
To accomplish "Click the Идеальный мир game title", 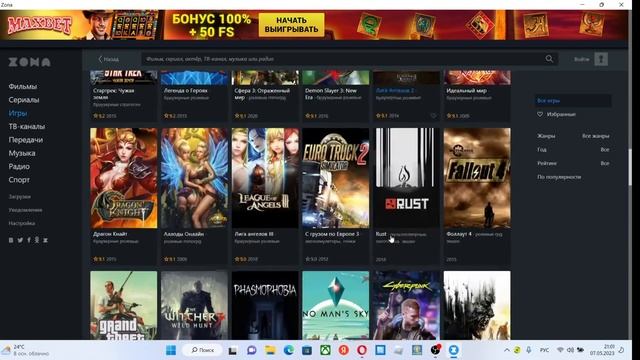I will point(466,91).
